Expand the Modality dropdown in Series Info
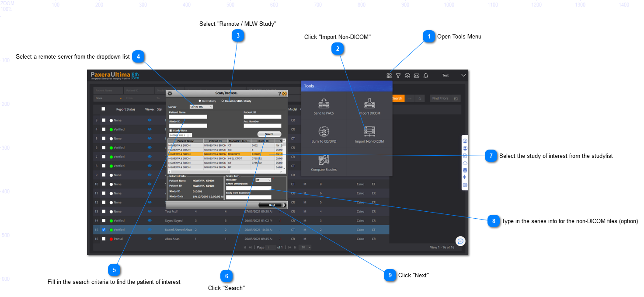Viewport: 644px width, 297px height. [x=263, y=180]
